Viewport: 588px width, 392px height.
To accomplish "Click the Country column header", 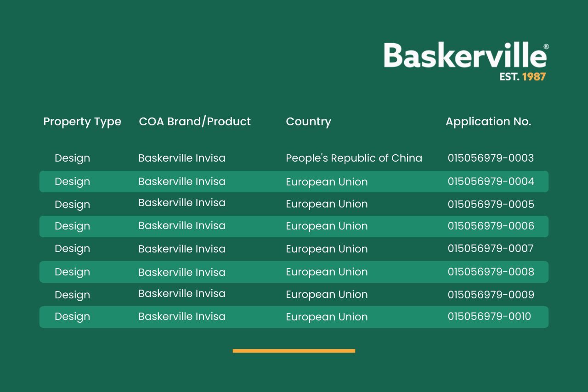I will tap(308, 122).
